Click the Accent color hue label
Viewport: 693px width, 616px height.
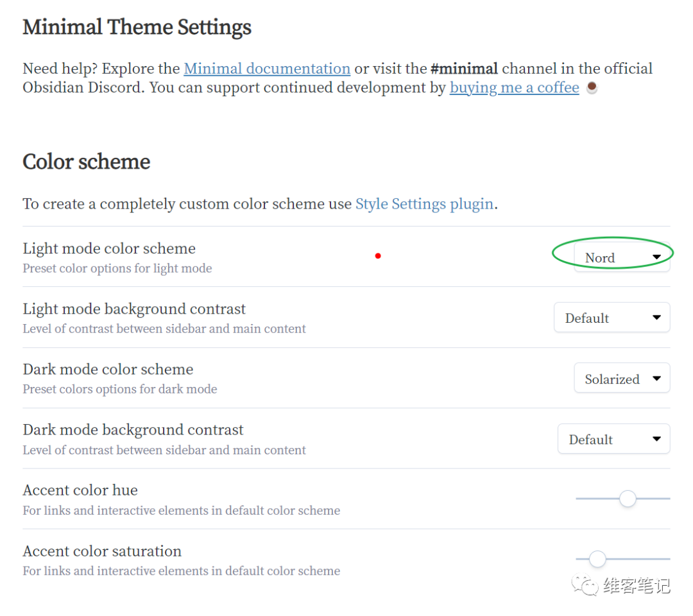click(80, 490)
